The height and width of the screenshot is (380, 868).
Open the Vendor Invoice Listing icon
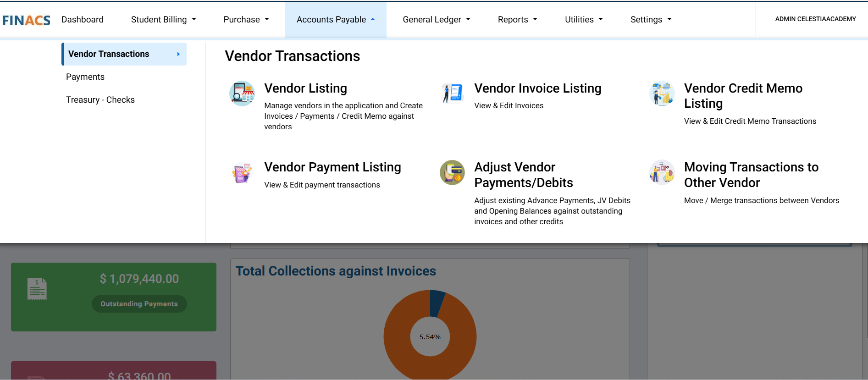point(452,94)
